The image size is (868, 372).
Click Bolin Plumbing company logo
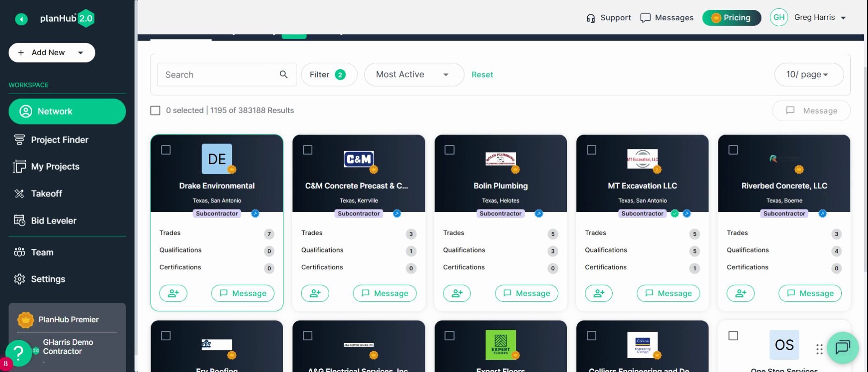(x=500, y=159)
